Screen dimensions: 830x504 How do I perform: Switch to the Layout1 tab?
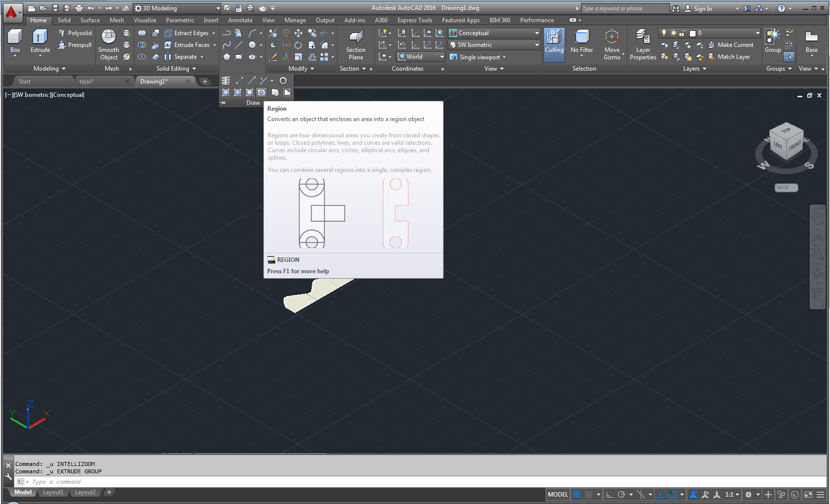pyautogui.click(x=53, y=492)
